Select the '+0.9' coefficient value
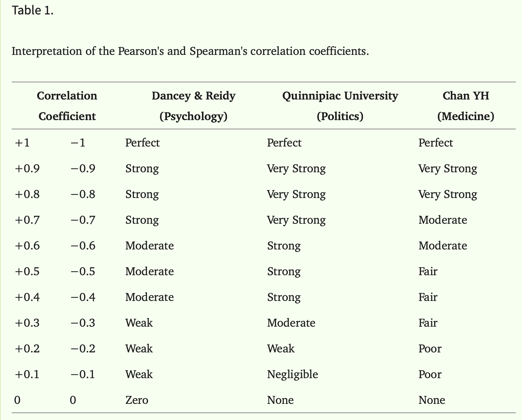The height and width of the screenshot is (420, 522). point(27,168)
